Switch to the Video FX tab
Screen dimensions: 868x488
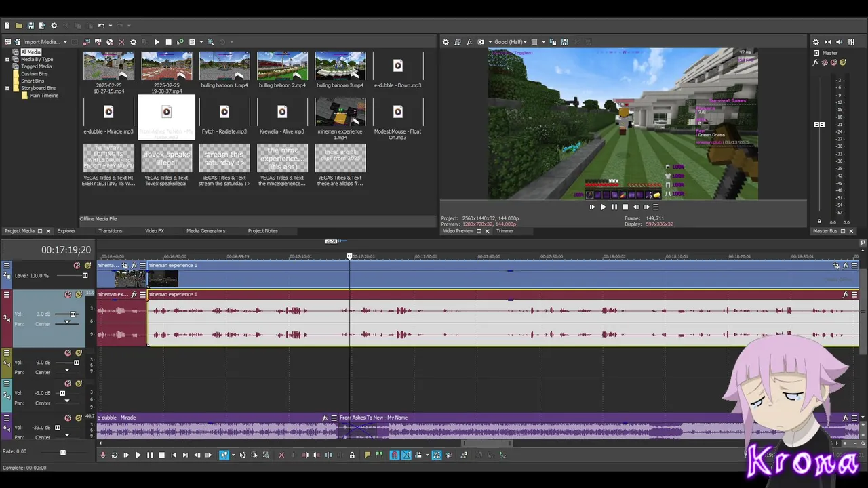155,231
